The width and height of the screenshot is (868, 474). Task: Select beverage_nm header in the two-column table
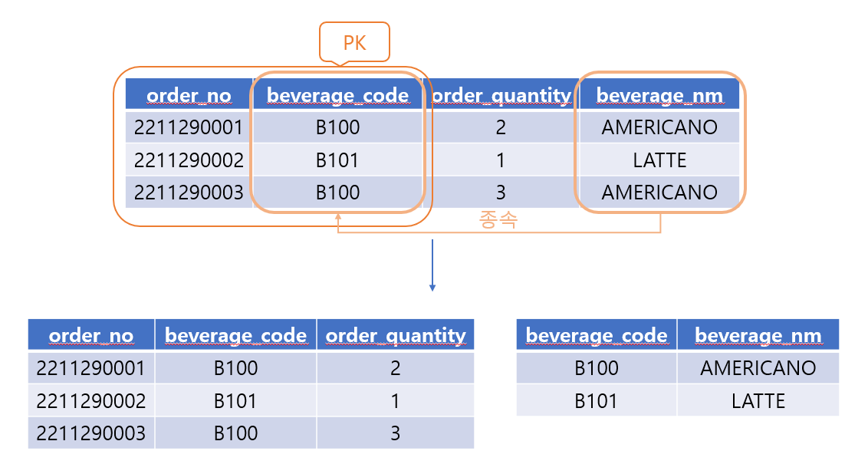tap(758, 335)
